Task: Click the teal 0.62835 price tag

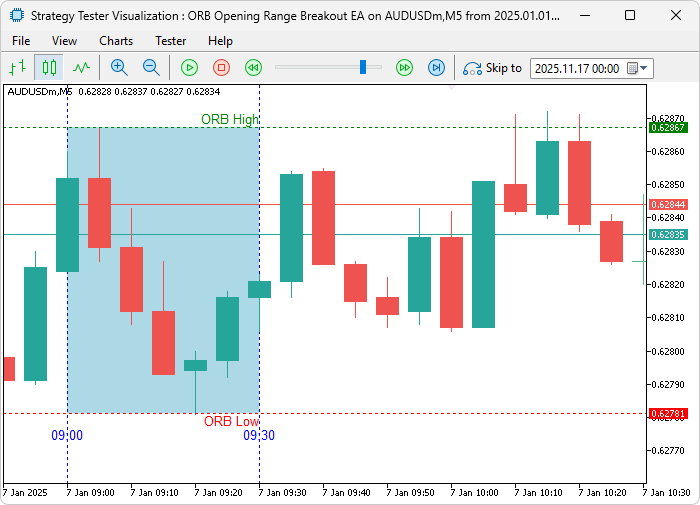Action: click(x=668, y=234)
